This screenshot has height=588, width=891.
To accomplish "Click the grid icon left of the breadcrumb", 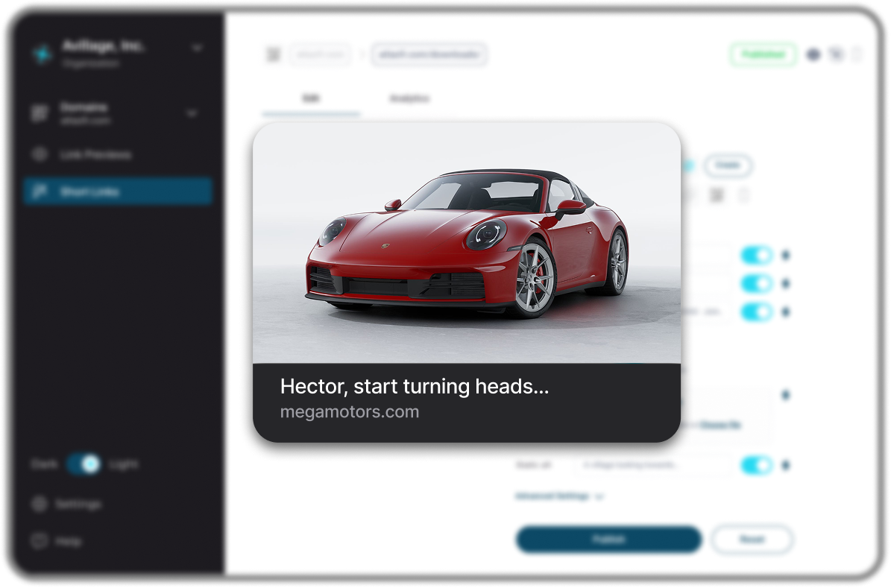I will (x=273, y=54).
